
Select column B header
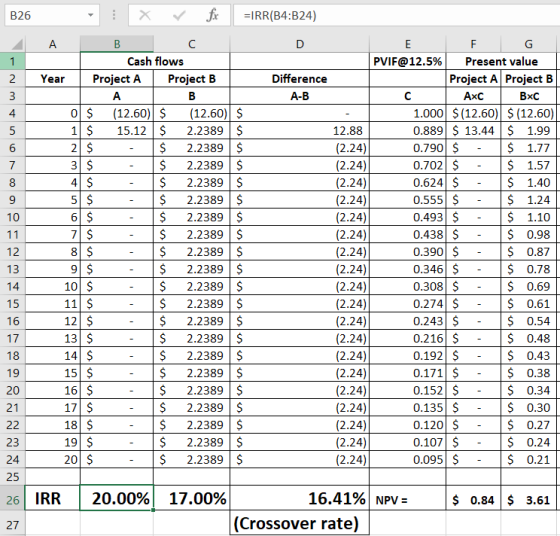point(117,44)
